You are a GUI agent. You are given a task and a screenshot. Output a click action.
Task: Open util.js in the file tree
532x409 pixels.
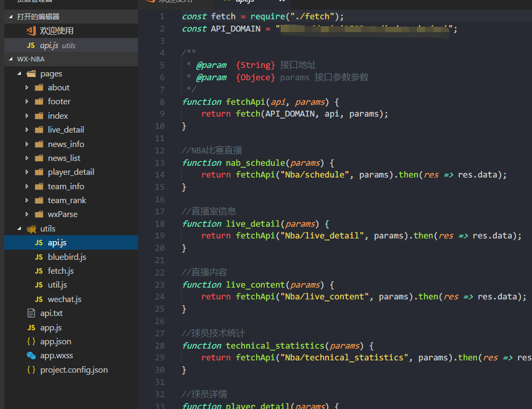(57, 285)
